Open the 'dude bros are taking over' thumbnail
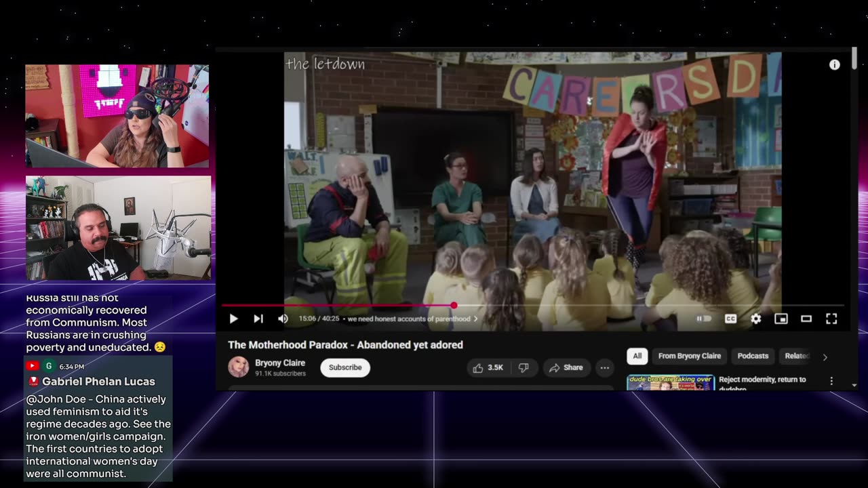The width and height of the screenshot is (868, 488). pyautogui.click(x=671, y=382)
